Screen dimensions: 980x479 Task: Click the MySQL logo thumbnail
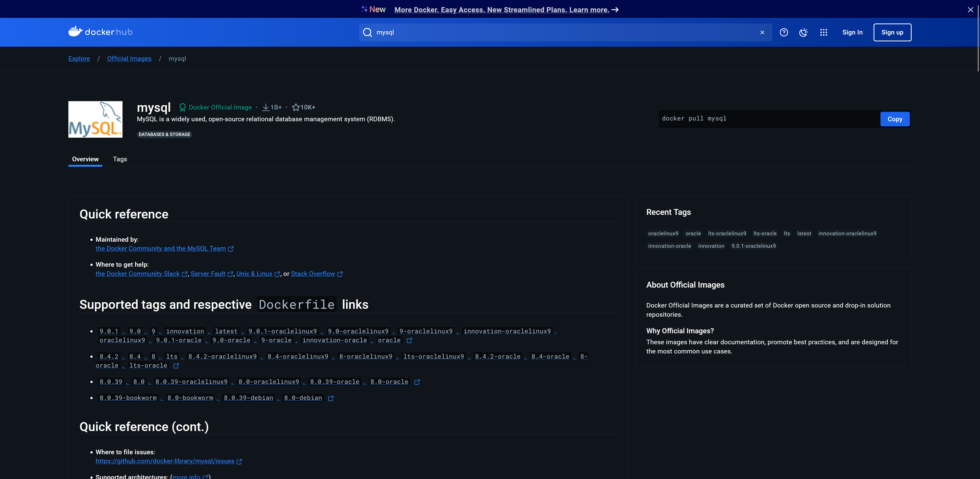[x=95, y=119]
